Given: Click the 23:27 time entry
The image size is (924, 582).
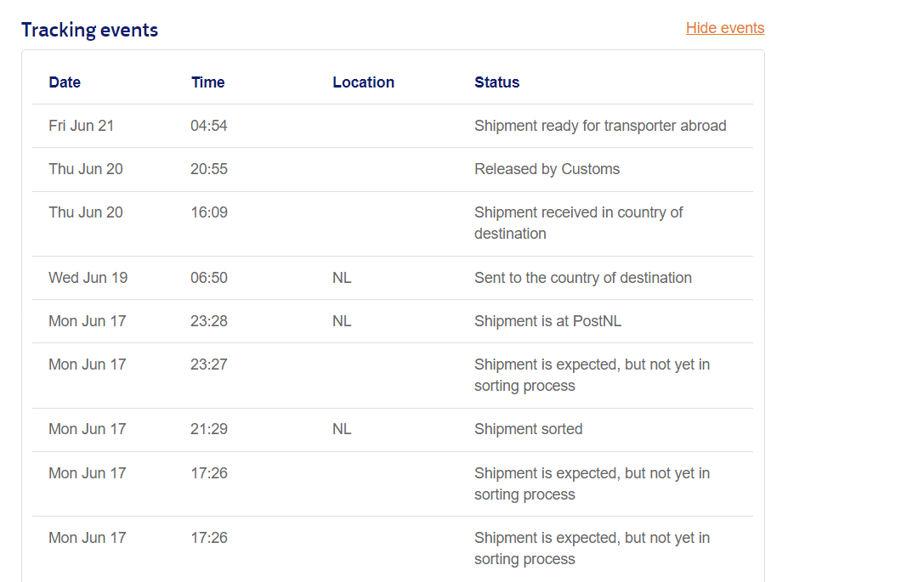Looking at the screenshot, I should pos(209,364).
